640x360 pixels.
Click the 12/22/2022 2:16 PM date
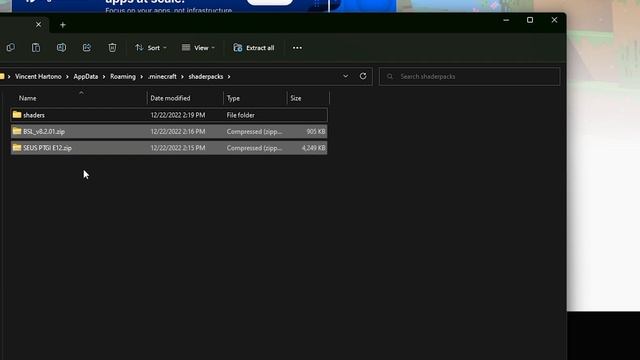pyautogui.click(x=178, y=131)
